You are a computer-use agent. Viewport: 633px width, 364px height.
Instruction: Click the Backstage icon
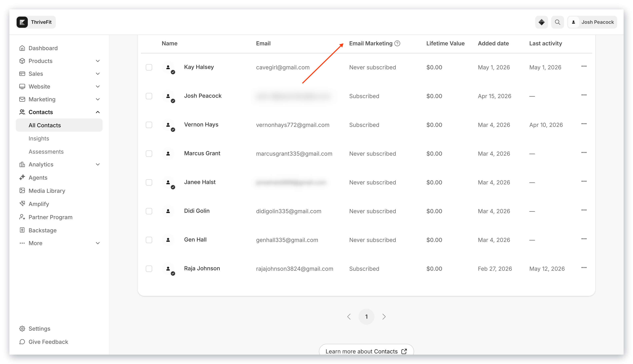tap(22, 230)
